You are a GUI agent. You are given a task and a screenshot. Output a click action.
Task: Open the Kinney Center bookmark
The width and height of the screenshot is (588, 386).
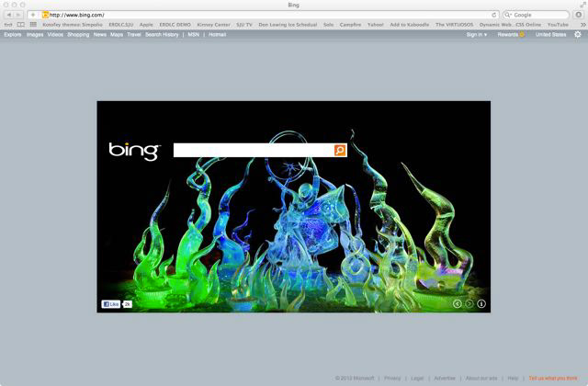(x=214, y=25)
